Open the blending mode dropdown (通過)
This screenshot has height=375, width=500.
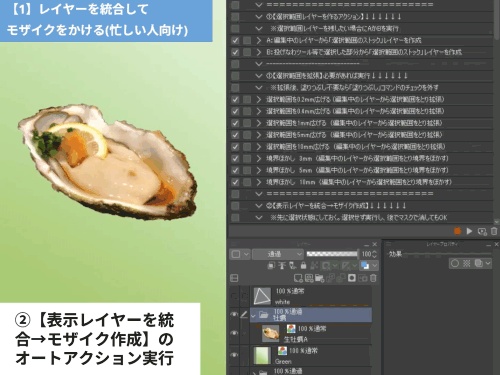pyautogui.click(x=277, y=254)
